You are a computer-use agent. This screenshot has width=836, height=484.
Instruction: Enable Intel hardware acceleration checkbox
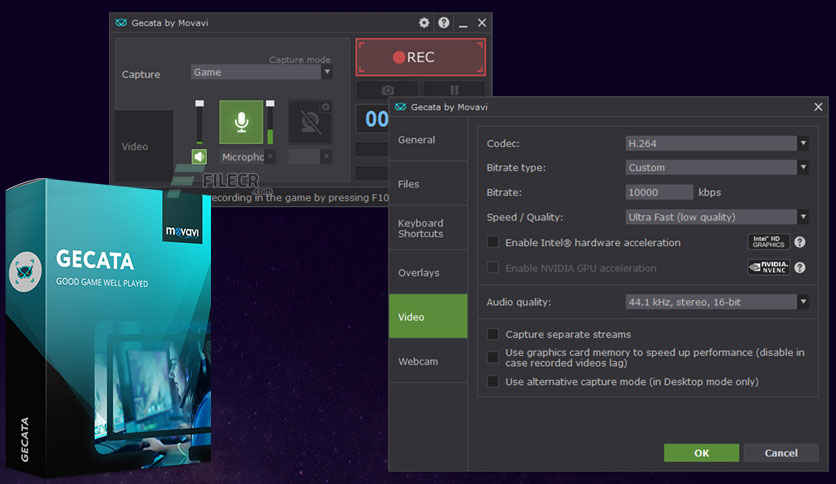(492, 242)
